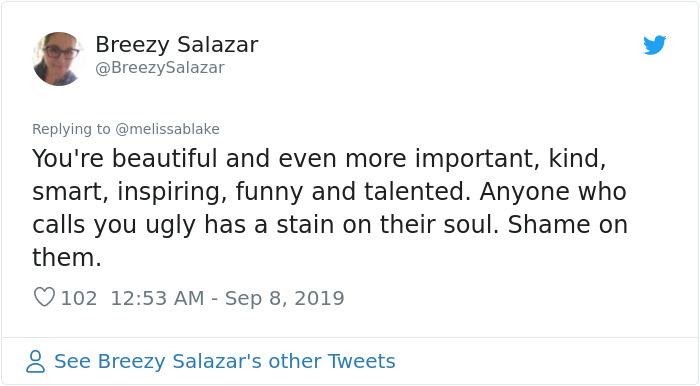
Task: Click the Twitter bird logo
Action: (x=654, y=45)
